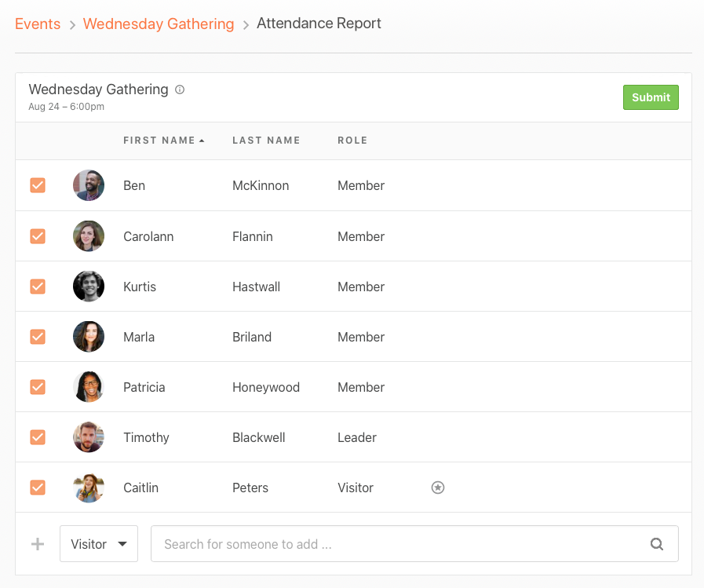Click the info icon beside Wednesday Gathering title
The image size is (704, 588).
tap(180, 89)
